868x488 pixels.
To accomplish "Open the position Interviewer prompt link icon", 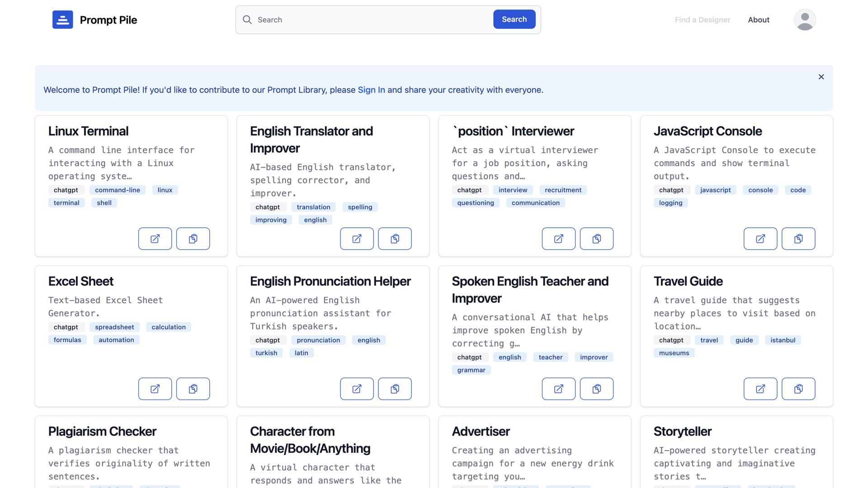I will (558, 239).
